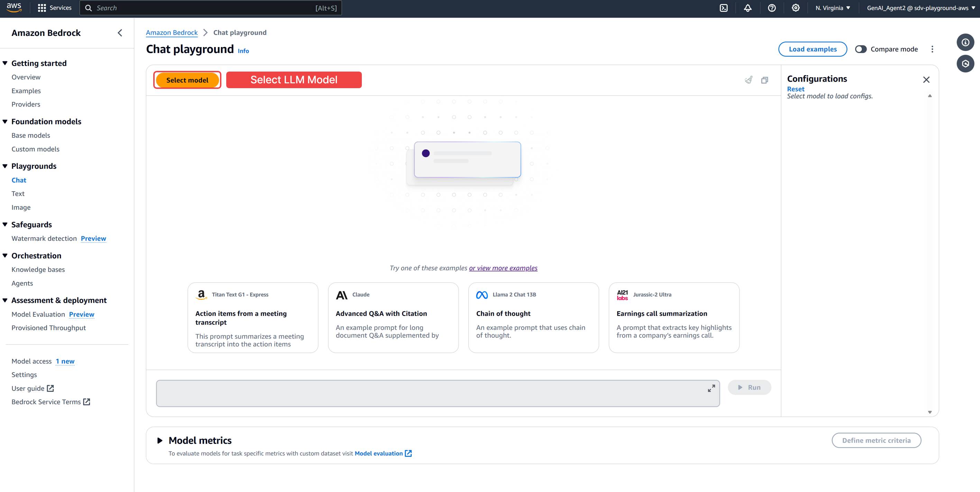980x492 pixels.
Task: Click the Meta logo on Llama card
Action: (x=482, y=295)
